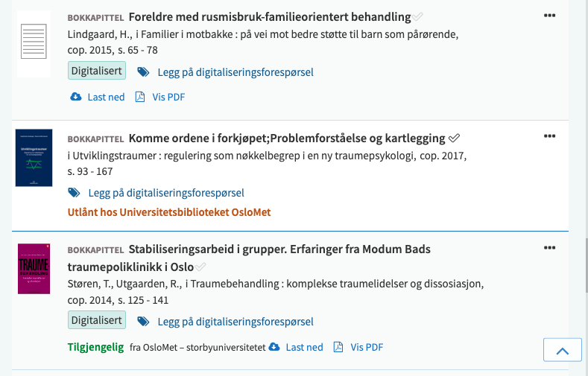Click Utviklingstraumer blue book cover thumbnail
588x376 pixels.
tap(34, 158)
